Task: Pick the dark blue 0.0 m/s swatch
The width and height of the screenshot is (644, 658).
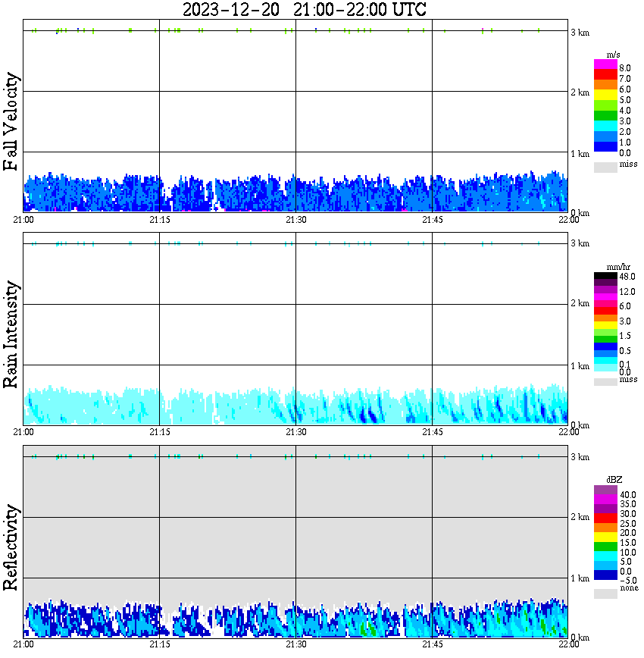Action: pyautogui.click(x=606, y=146)
